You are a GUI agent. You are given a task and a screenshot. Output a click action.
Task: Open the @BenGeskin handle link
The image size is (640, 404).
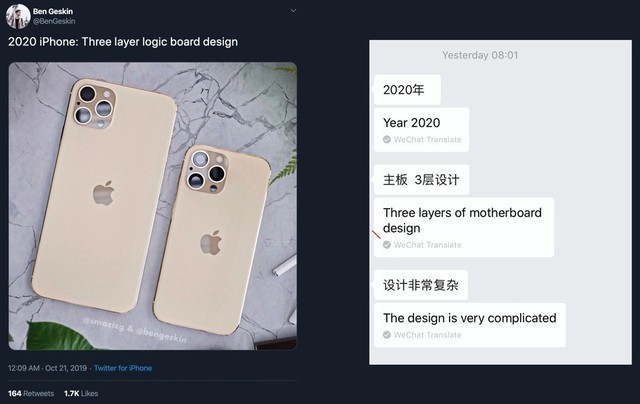54,21
